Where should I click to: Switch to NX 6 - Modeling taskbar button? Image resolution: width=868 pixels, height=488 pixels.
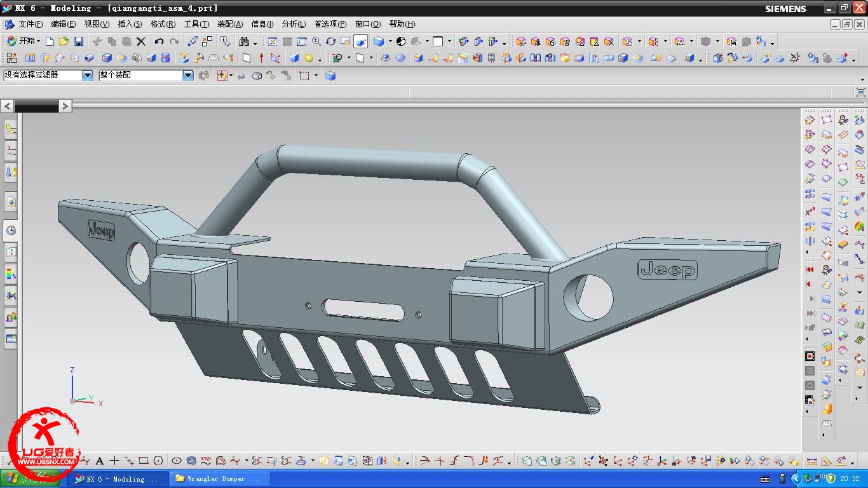click(x=118, y=478)
